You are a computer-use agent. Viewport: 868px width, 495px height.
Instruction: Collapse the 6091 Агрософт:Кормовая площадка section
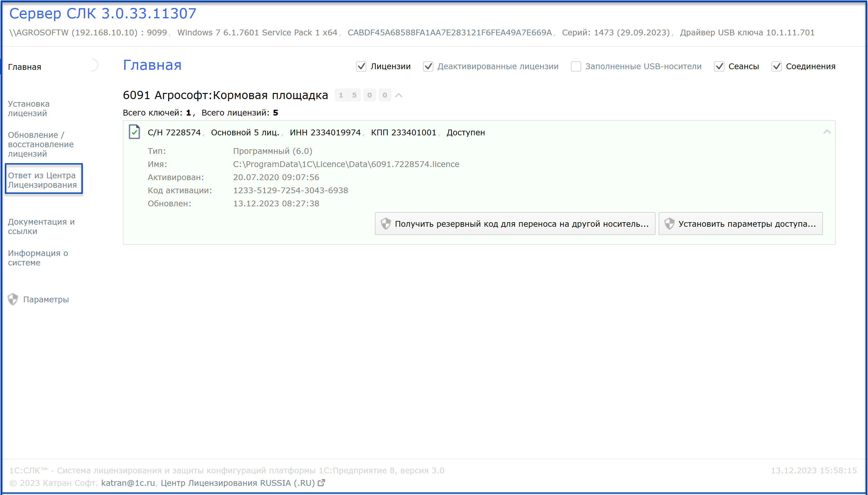[x=399, y=95]
